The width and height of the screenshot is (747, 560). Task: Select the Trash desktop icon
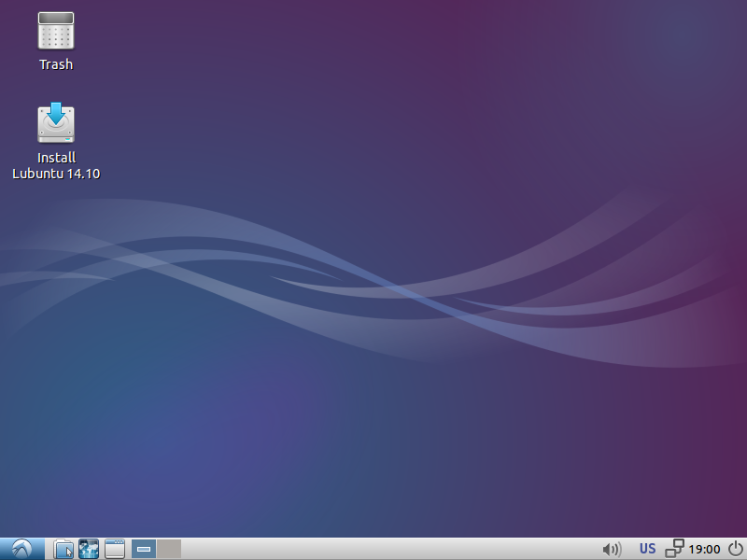tap(56, 31)
